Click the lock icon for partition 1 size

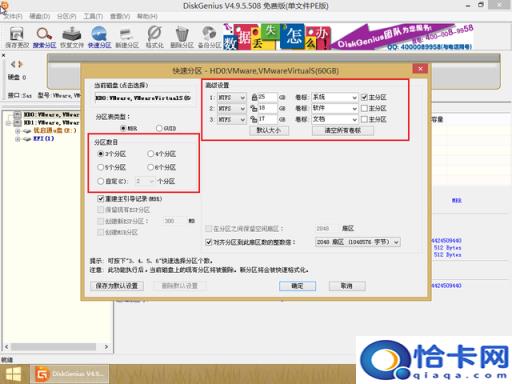point(255,97)
